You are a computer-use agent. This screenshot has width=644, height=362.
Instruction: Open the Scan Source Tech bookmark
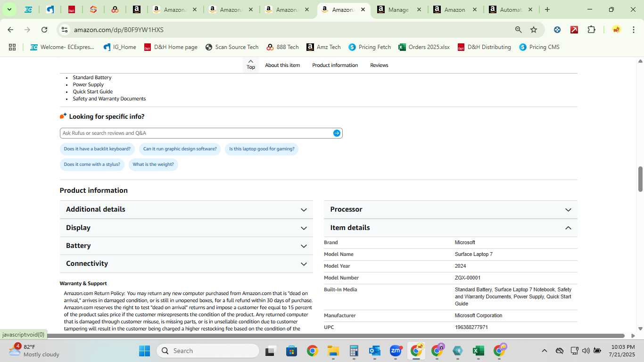[x=232, y=47]
